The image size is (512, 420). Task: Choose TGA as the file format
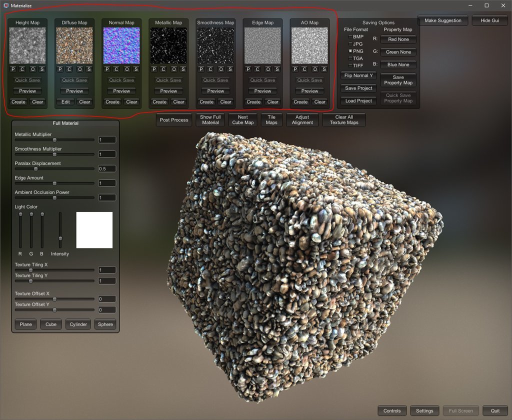(x=350, y=58)
